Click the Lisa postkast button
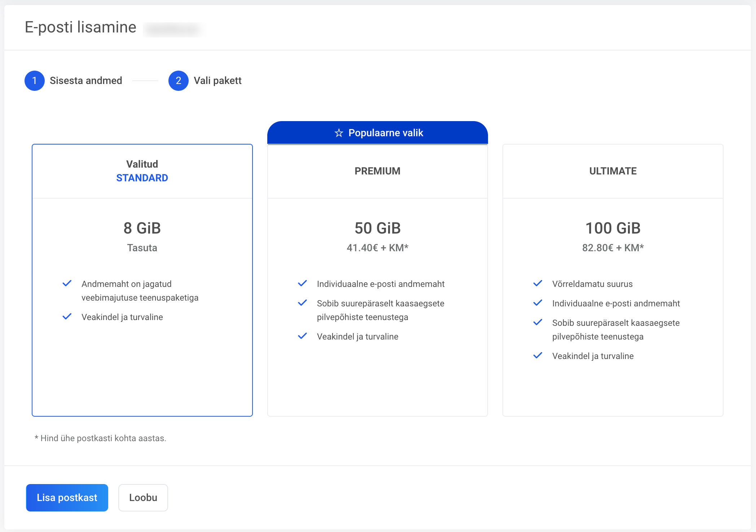Viewport: 756px width, 532px height. 67,497
